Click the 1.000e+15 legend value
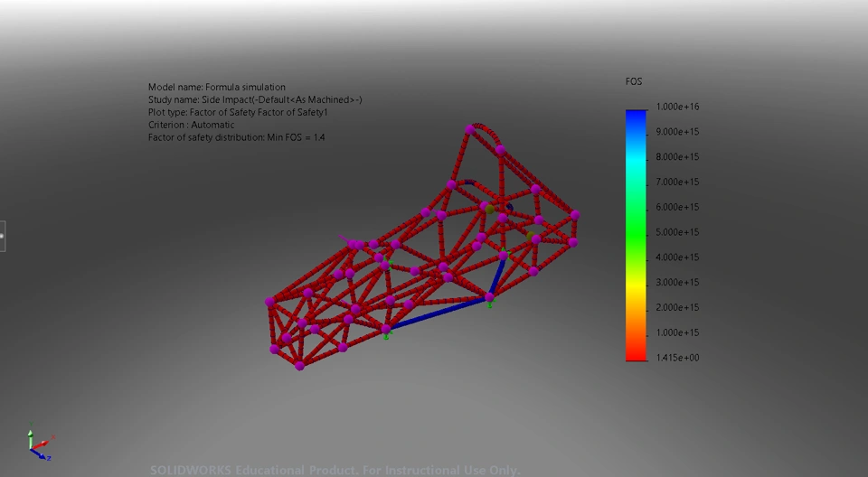 677,332
